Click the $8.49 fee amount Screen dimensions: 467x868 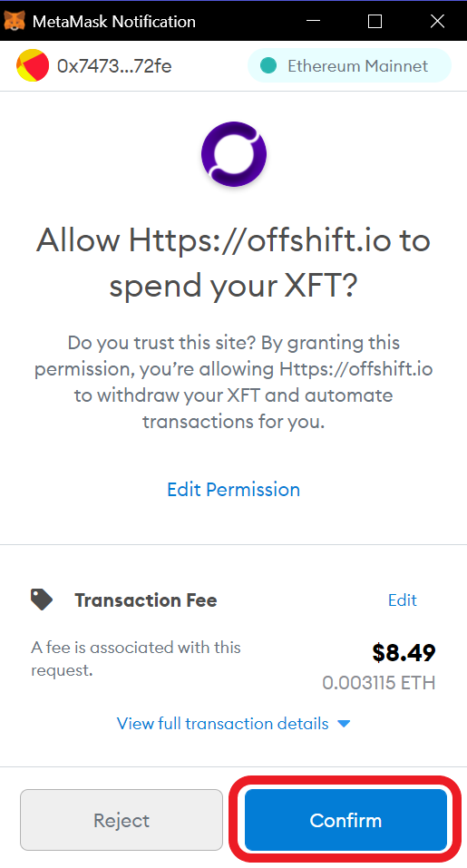click(404, 653)
